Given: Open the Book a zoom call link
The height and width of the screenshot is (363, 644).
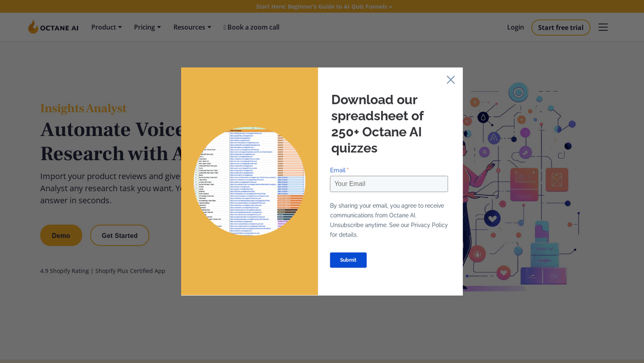Looking at the screenshot, I should 252,27.
